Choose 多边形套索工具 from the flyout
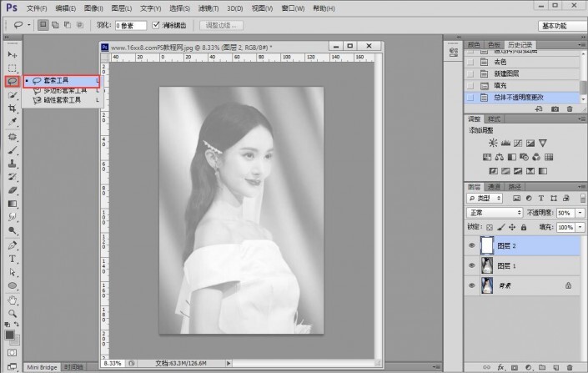This screenshot has height=373, width=588. pos(63,90)
